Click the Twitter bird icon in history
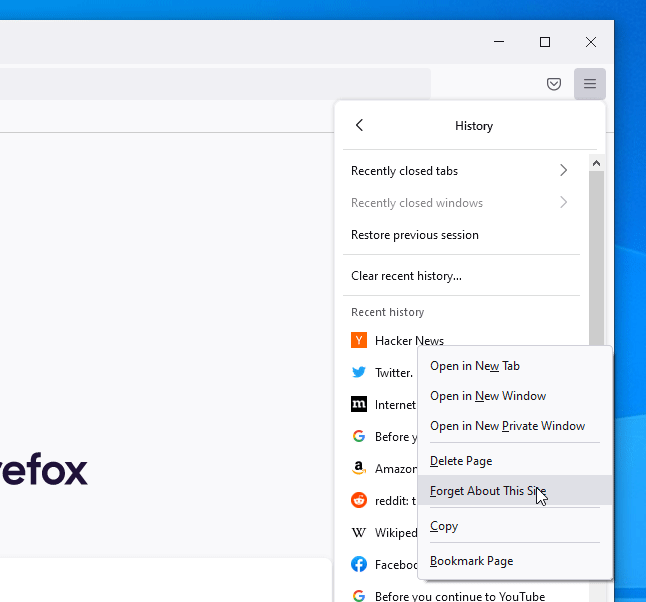This screenshot has width=646, height=602. click(x=359, y=373)
